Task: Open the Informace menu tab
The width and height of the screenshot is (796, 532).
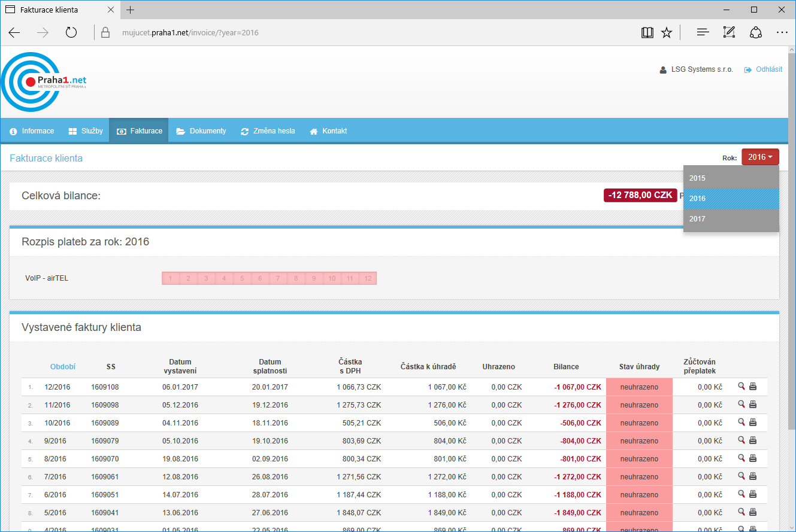Action: point(32,131)
